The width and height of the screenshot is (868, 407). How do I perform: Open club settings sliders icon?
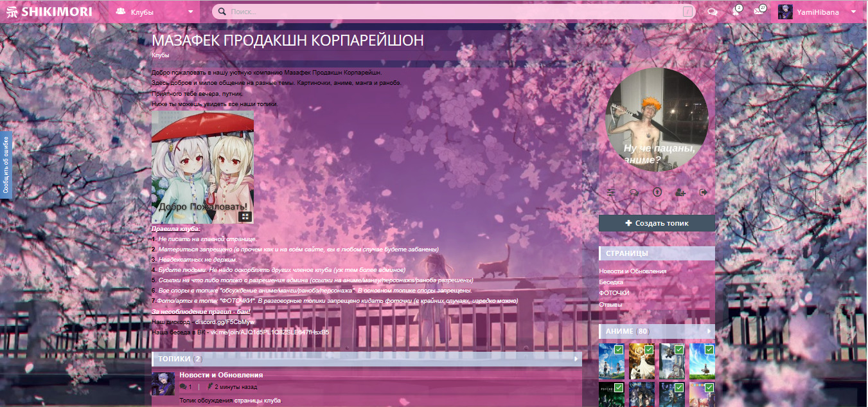(611, 192)
